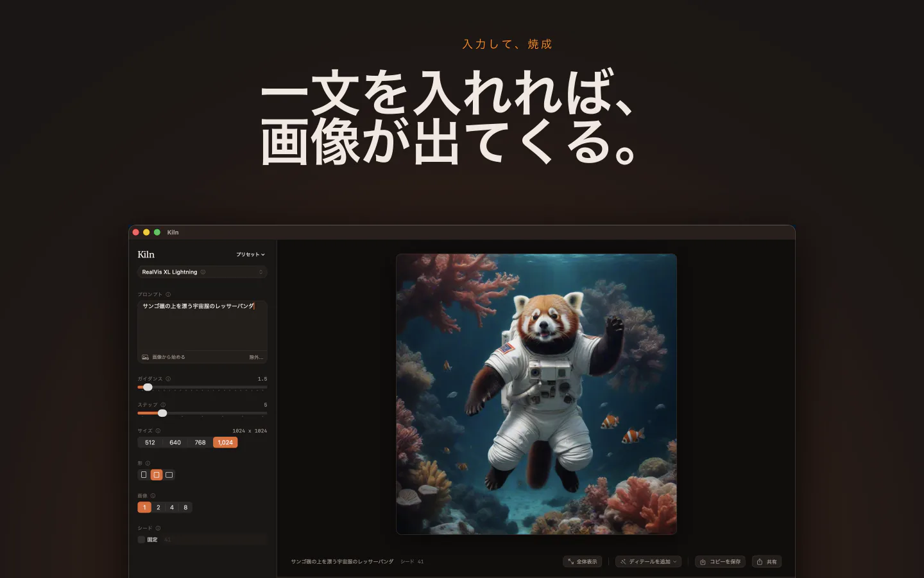924x578 pixels.
Task: Open the 除外 negative prompt option
Action: (256, 357)
